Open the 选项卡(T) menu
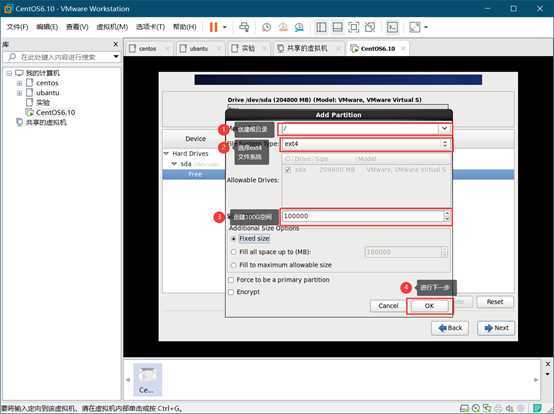 coord(150,27)
